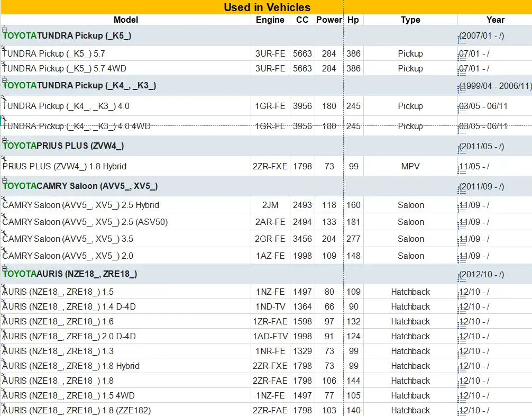Click the CAMRY Saloon 2.0 model name
The image size is (532, 416).
(x=68, y=256)
